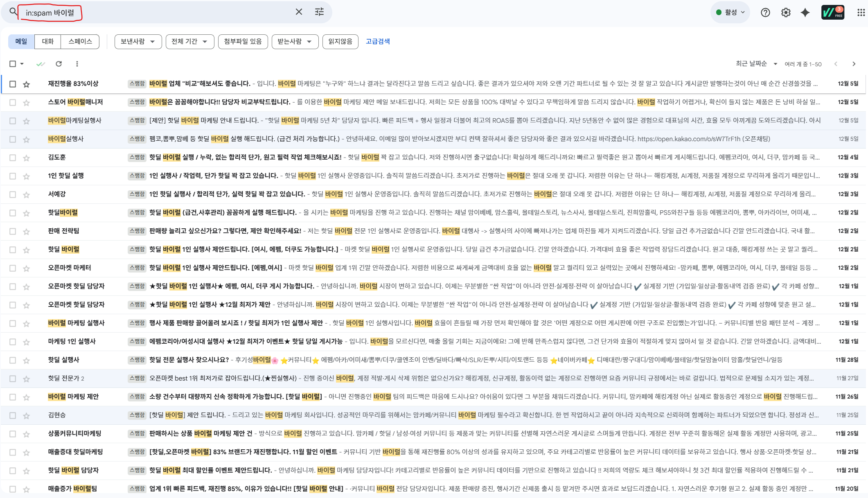Open the more options three-dot menu
The image size is (868, 498).
[x=77, y=64]
